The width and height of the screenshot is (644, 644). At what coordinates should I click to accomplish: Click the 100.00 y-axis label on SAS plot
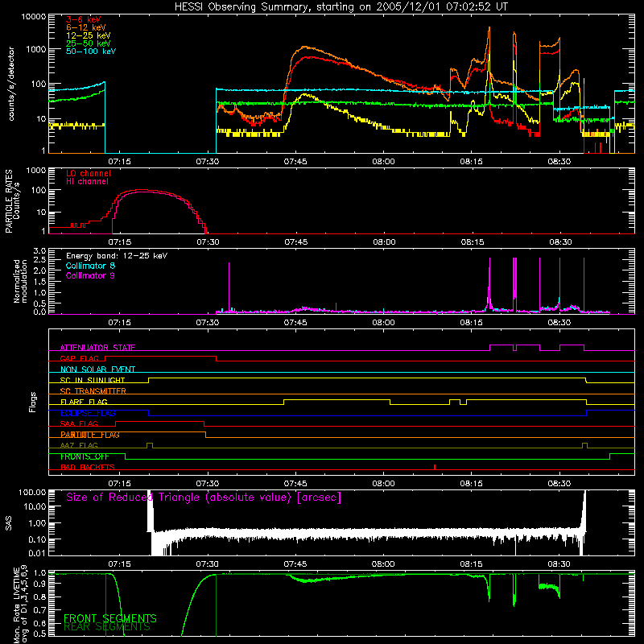coord(32,492)
